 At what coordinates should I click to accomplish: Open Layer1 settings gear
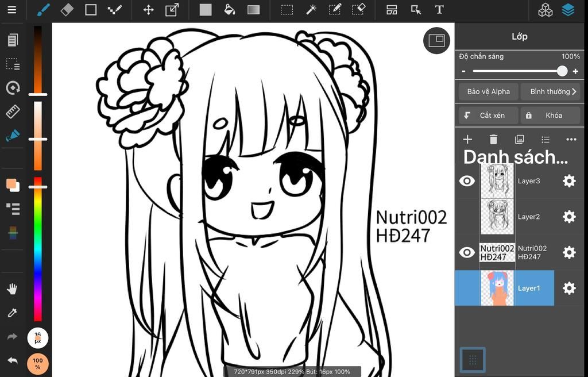point(569,288)
